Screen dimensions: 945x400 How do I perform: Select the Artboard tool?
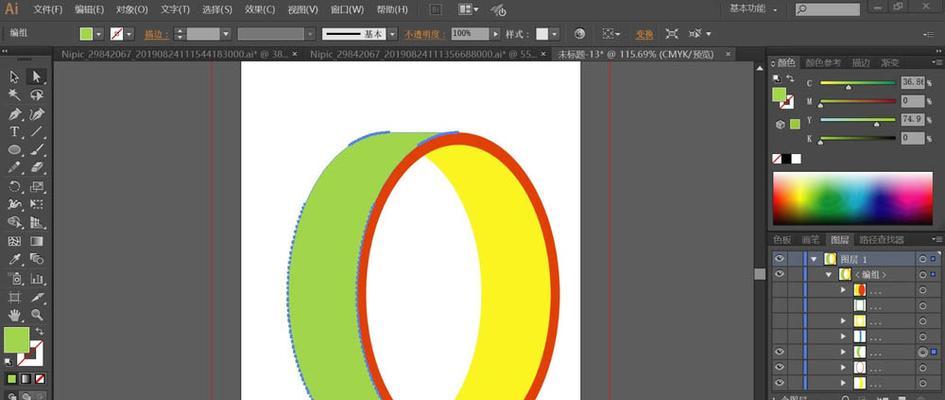(14, 297)
